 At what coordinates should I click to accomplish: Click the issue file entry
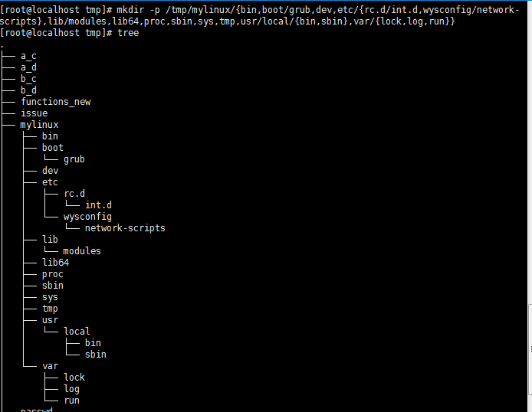34,113
